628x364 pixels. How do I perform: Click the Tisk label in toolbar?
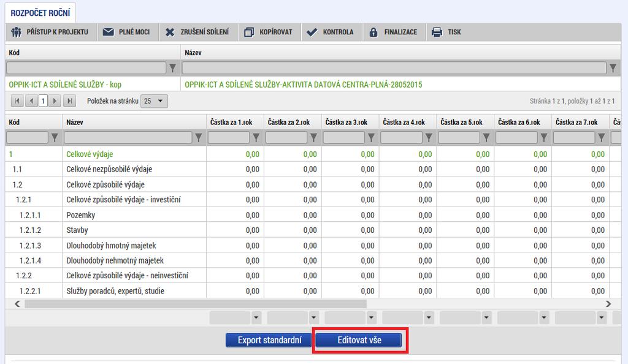pos(454,32)
